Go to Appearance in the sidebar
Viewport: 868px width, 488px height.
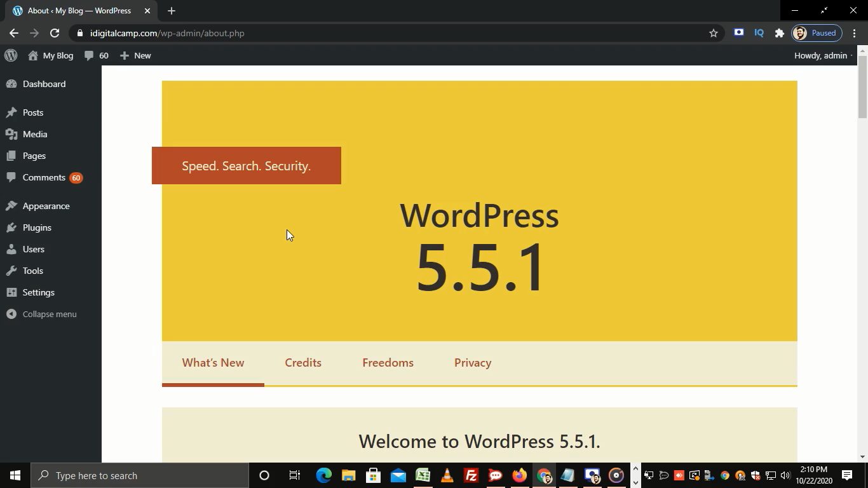point(46,206)
